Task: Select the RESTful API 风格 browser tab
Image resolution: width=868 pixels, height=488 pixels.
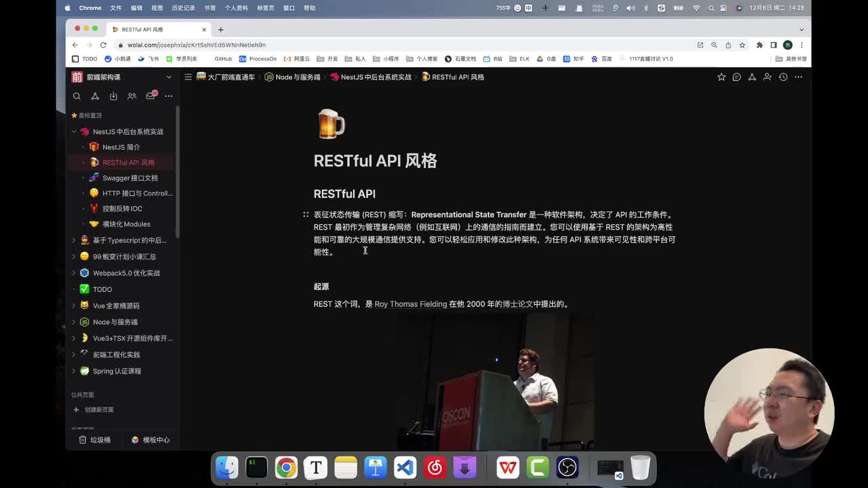Action: pyautogui.click(x=159, y=30)
